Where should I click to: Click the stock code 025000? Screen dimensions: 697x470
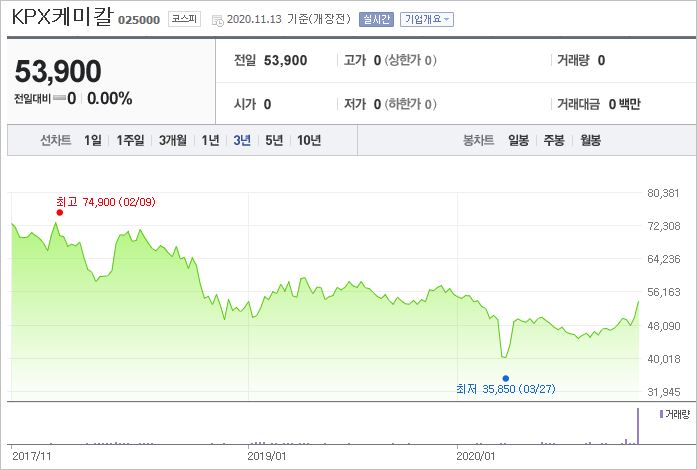tap(139, 20)
